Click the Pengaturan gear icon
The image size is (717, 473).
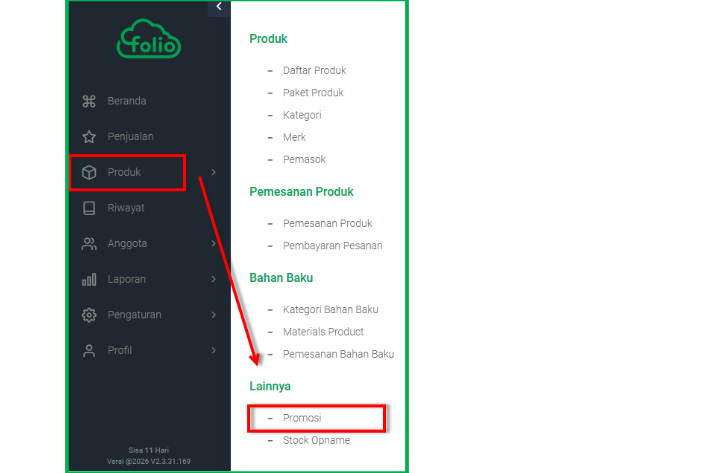[x=88, y=315]
